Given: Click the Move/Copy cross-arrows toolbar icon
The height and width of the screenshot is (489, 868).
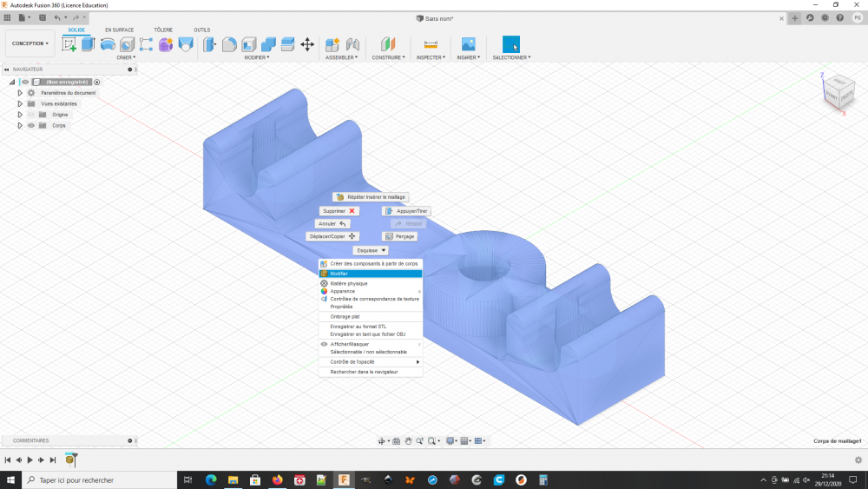Looking at the screenshot, I should pyautogui.click(x=306, y=44).
